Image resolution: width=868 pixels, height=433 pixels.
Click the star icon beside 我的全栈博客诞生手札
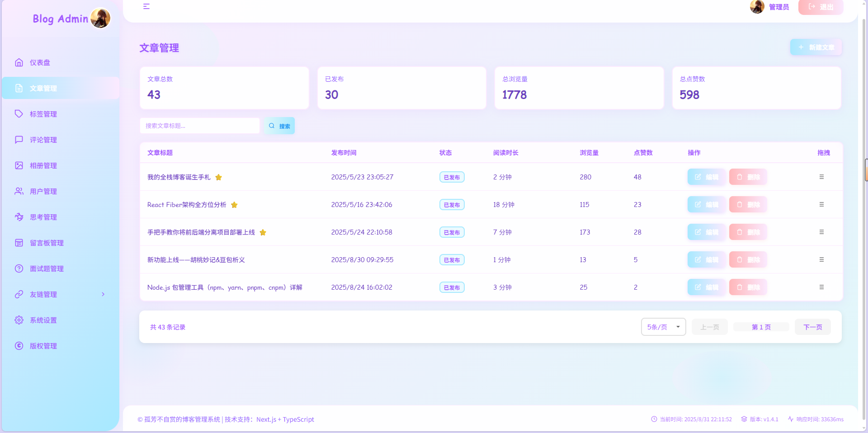(x=218, y=177)
